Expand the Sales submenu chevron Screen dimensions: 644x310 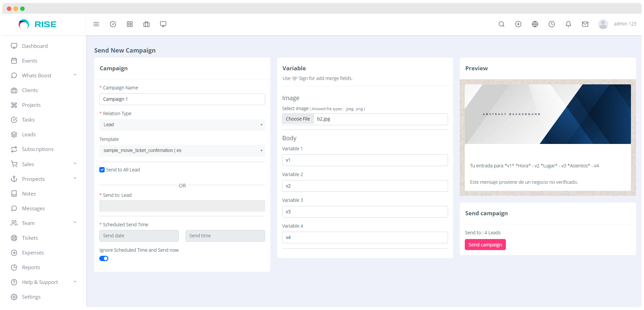(x=75, y=164)
